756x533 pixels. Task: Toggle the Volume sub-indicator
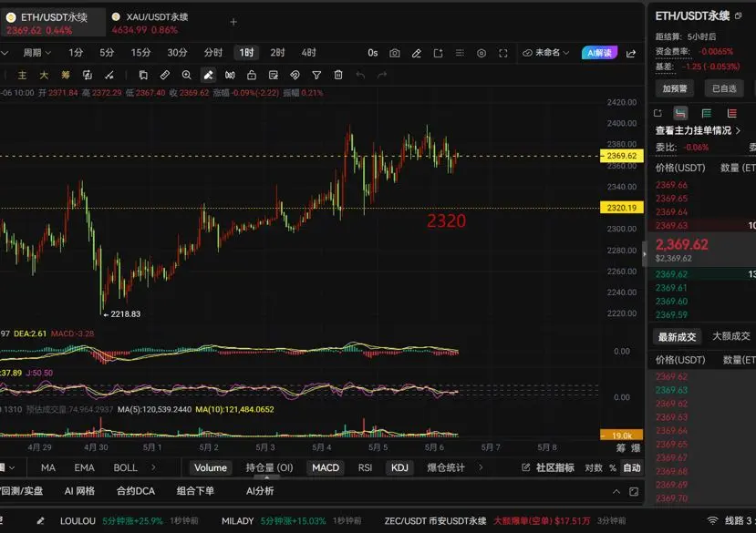pyautogui.click(x=211, y=467)
